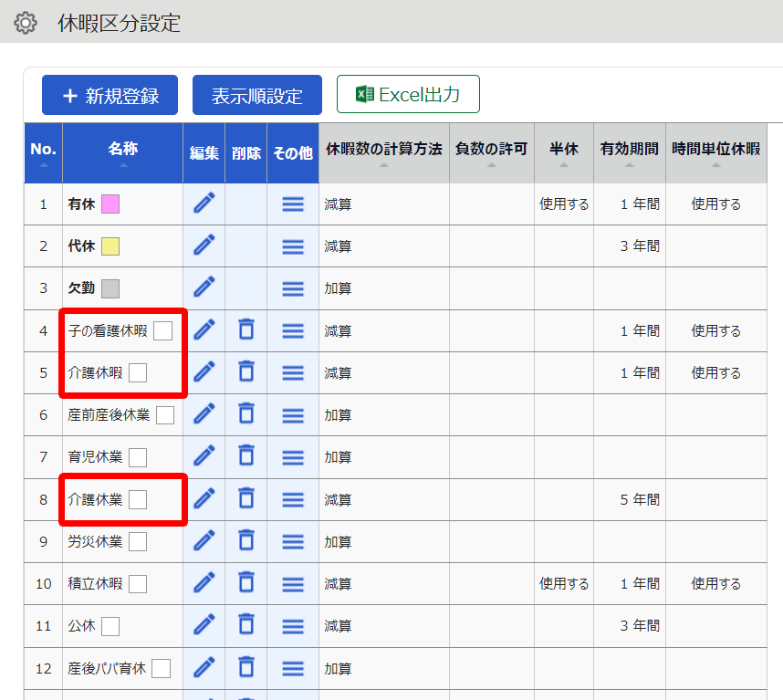Click the trash icon for 公休

point(246,624)
